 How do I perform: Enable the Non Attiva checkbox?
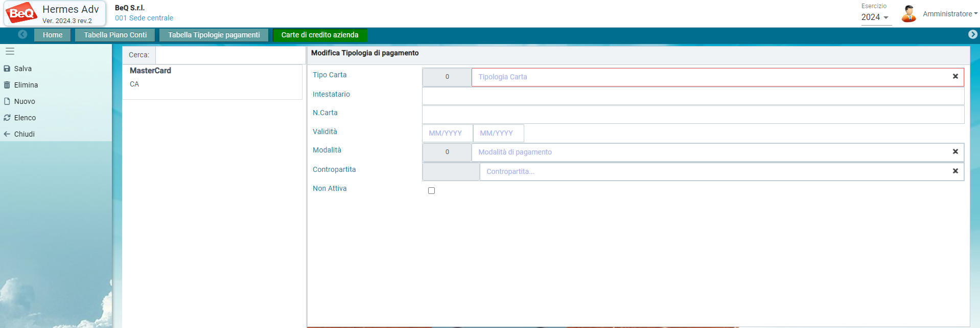[x=431, y=190]
